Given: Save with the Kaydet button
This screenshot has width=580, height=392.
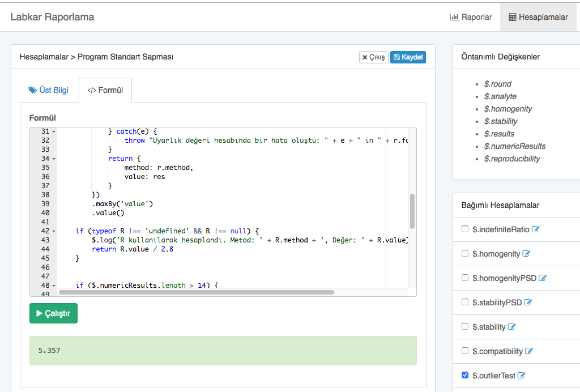Looking at the screenshot, I should click(408, 57).
